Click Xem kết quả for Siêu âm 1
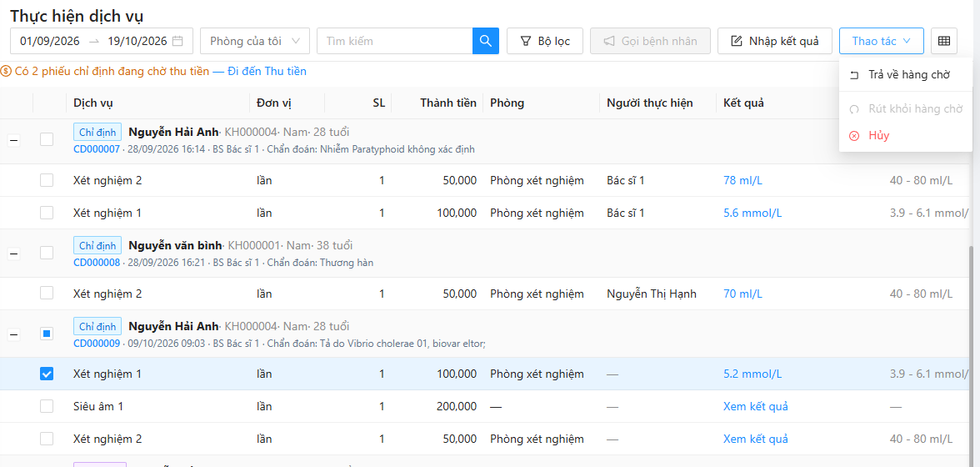 [x=756, y=406]
